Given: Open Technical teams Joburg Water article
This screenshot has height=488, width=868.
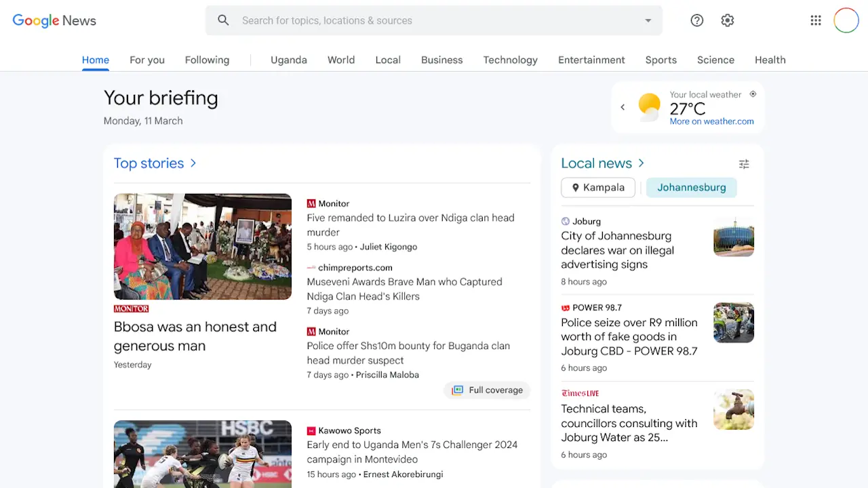Looking at the screenshot, I should [629, 423].
